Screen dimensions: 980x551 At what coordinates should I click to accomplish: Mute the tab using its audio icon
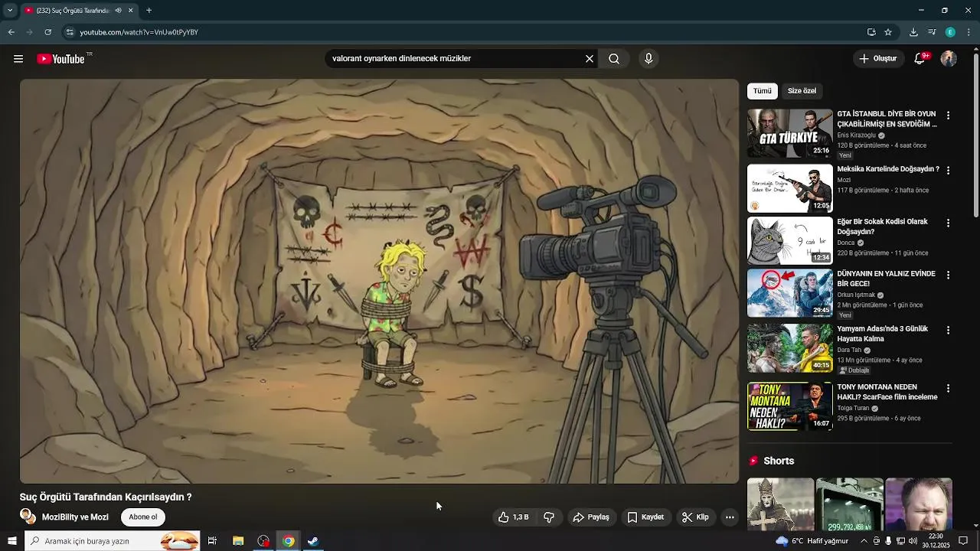(118, 11)
